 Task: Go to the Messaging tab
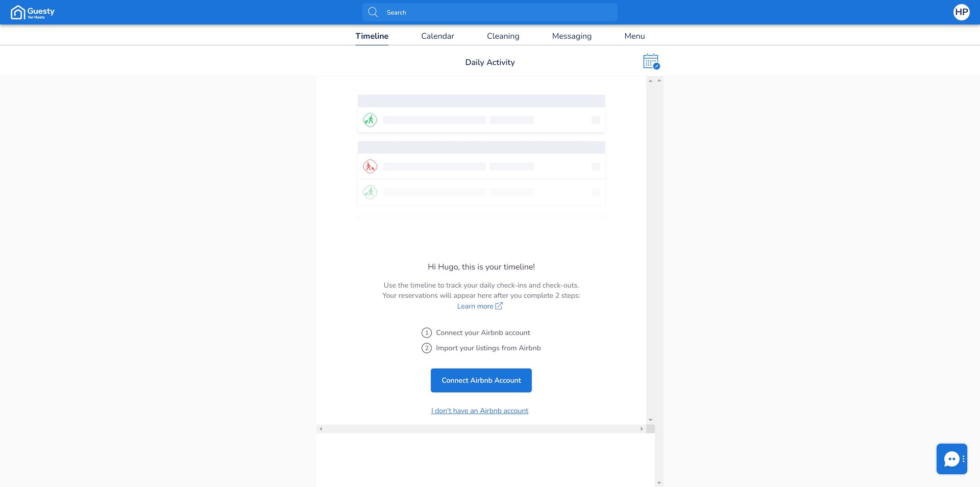pyautogui.click(x=572, y=36)
